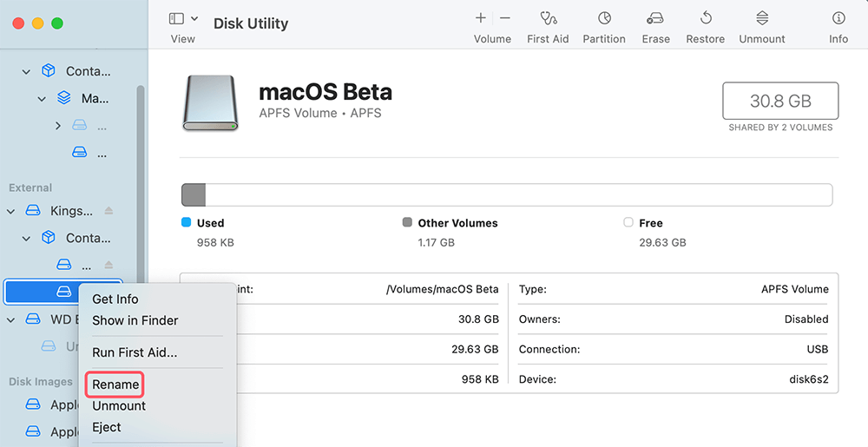This screenshot has width=868, height=447.
Task: Select the USB connection value
Action: 818,349
